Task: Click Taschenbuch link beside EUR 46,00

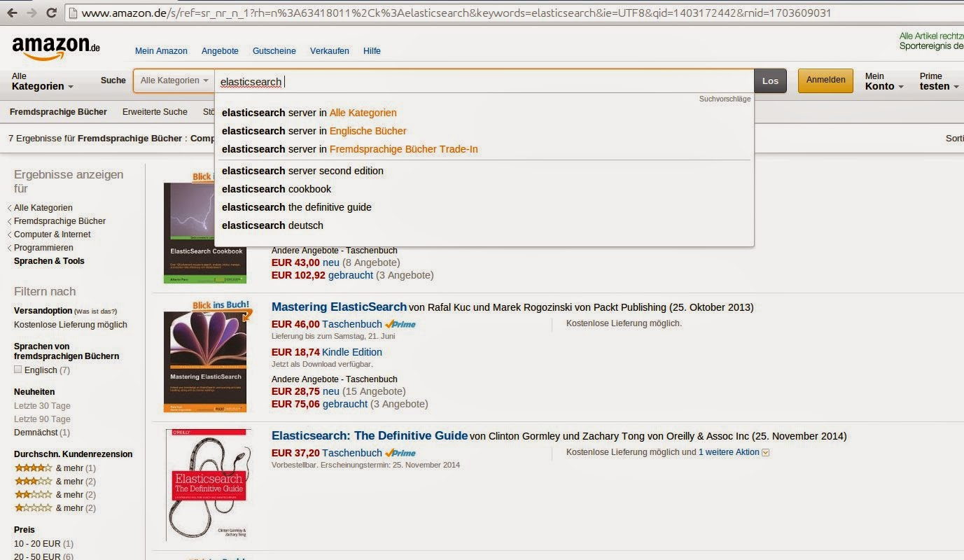Action: [x=352, y=324]
